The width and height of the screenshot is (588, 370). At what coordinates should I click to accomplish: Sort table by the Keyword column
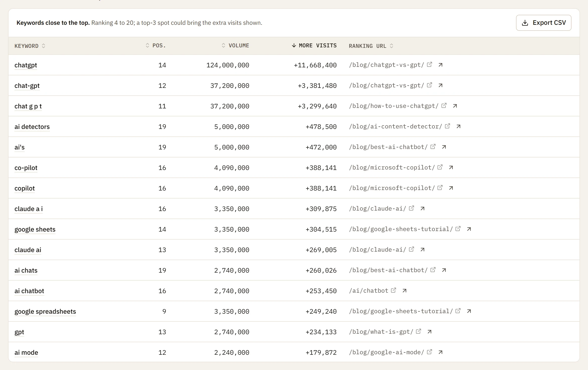click(30, 46)
